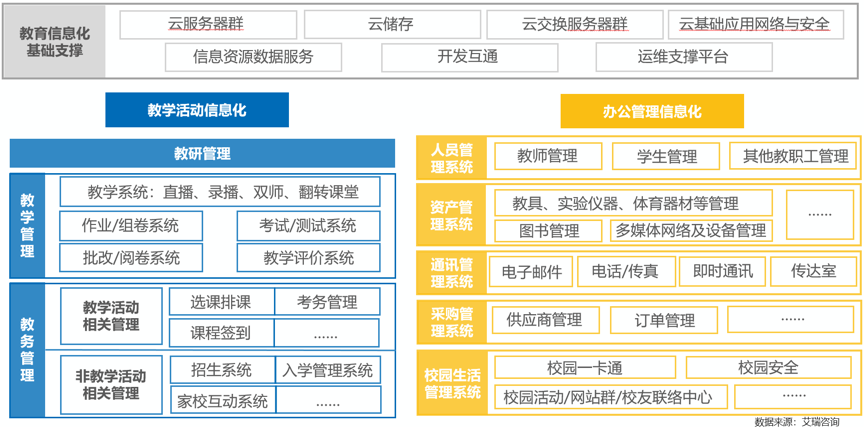Click the 云交换服务器群 box
Screen dimensions: 864x427
click(x=575, y=25)
